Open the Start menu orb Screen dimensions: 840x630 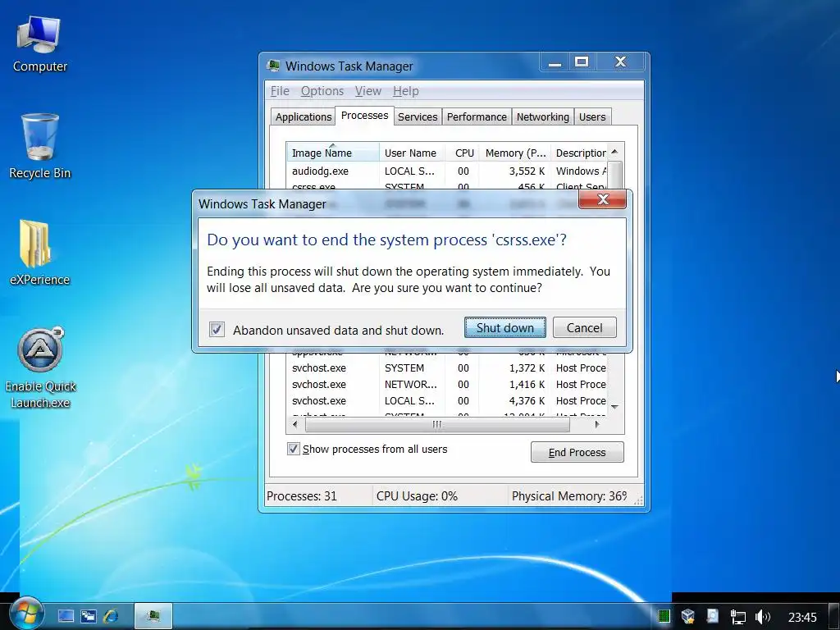[x=25, y=614]
